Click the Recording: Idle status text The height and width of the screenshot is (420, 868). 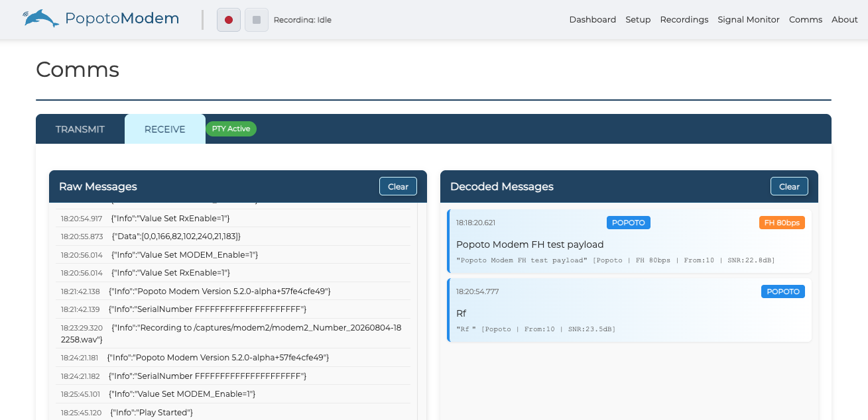coord(302,20)
